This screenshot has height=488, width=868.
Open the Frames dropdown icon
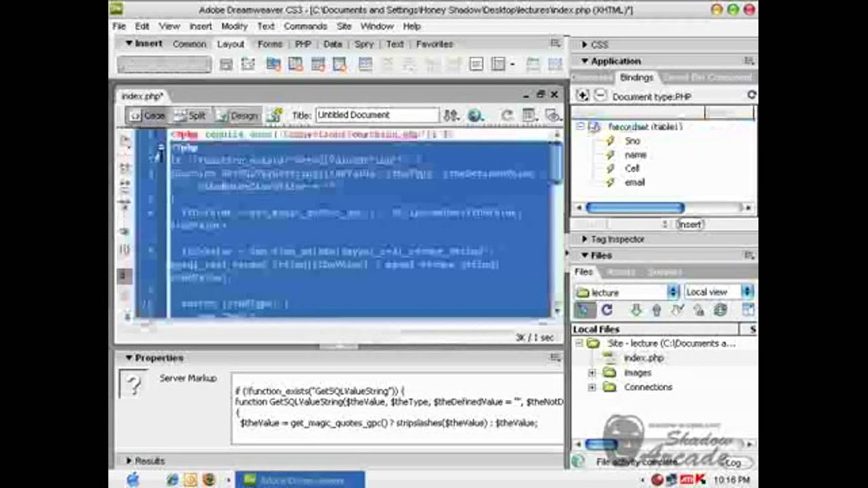click(502, 64)
